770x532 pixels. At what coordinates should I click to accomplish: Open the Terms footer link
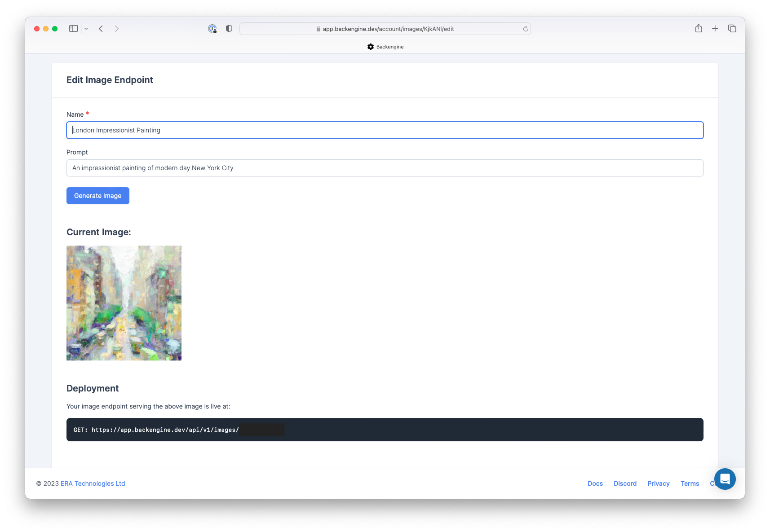[690, 484]
